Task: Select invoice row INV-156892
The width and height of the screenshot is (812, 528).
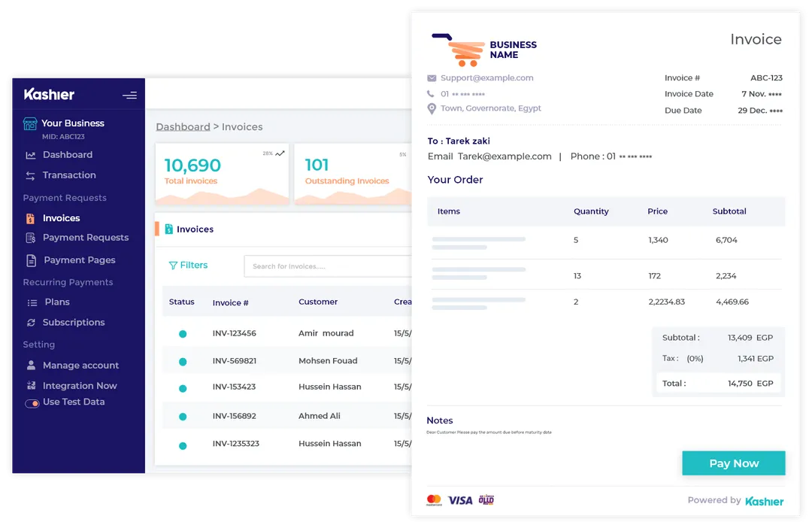Action: [x=287, y=416]
